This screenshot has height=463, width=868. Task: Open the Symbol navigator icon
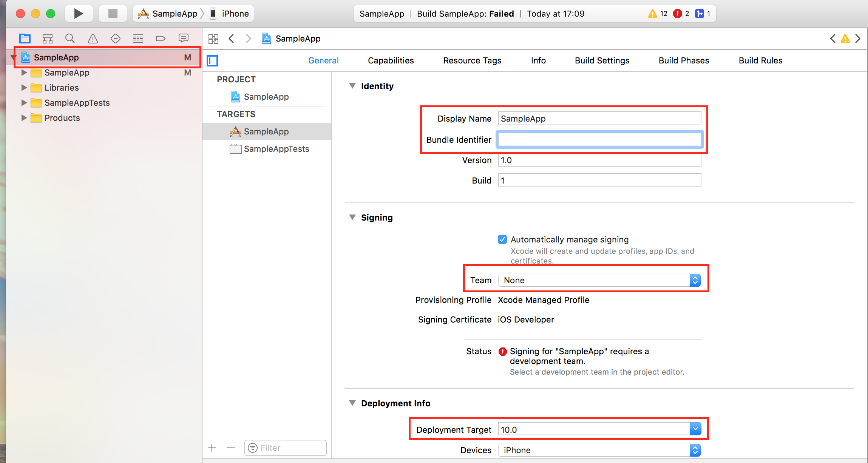point(48,38)
